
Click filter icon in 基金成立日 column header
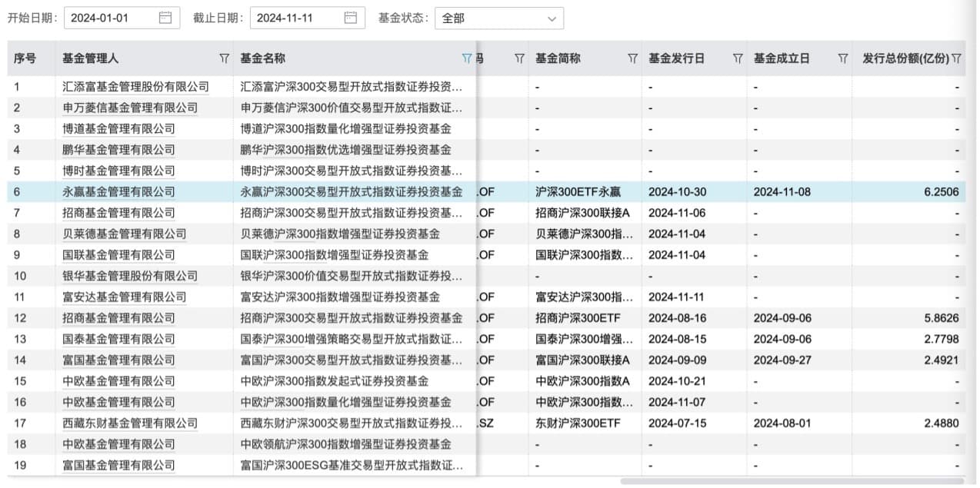tap(843, 58)
